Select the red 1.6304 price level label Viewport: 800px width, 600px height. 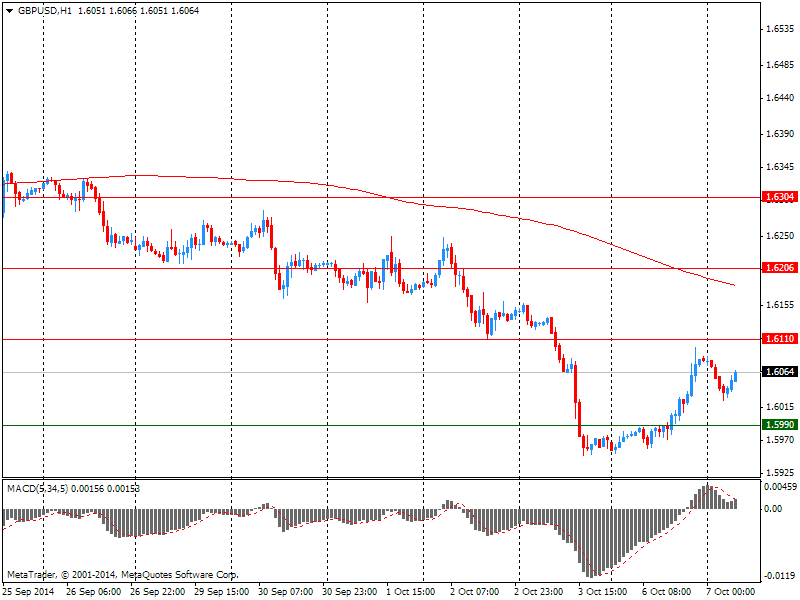pyautogui.click(x=780, y=197)
